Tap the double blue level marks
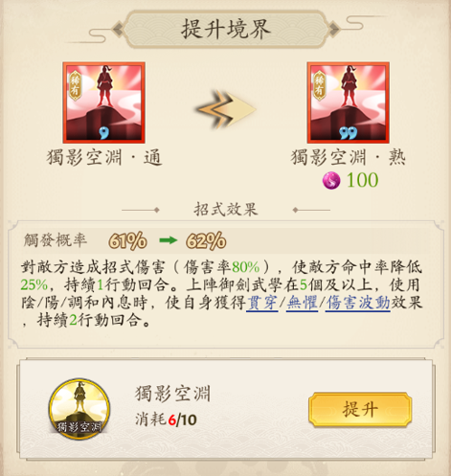 349,133
